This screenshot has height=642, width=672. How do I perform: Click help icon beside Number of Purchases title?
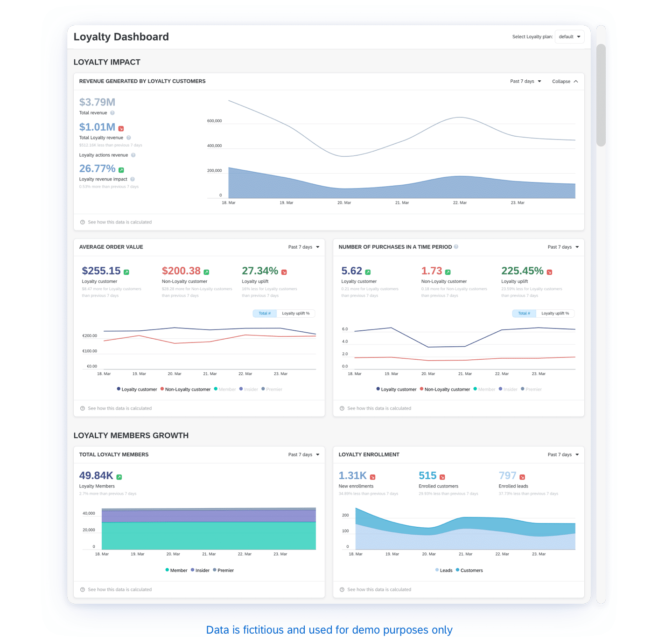(x=456, y=247)
